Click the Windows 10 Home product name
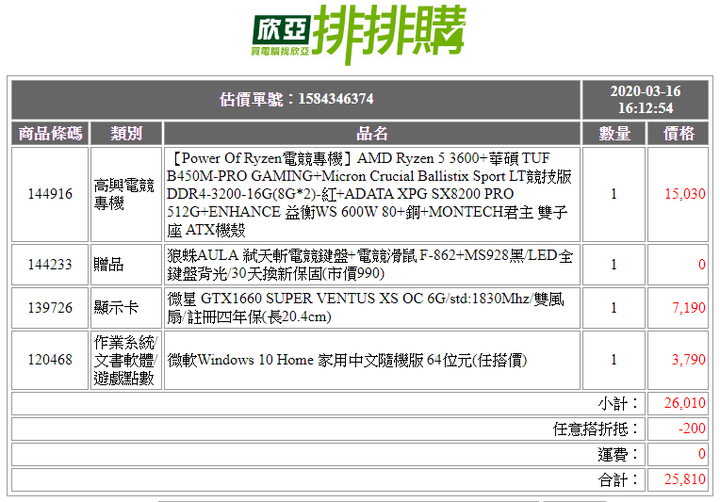Image resolution: width=720 pixels, height=502 pixels. (x=347, y=360)
